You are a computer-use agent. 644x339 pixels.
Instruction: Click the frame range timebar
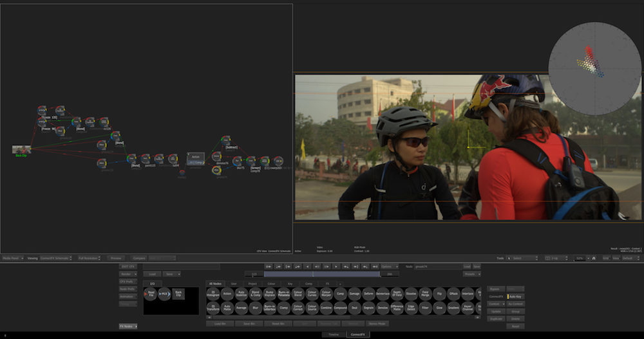pos(321,274)
